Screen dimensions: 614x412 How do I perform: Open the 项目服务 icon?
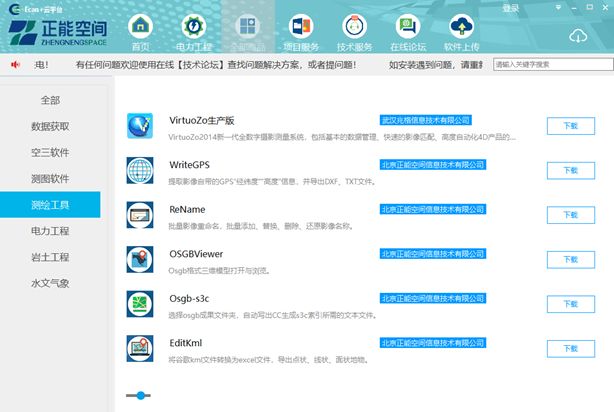point(301,26)
